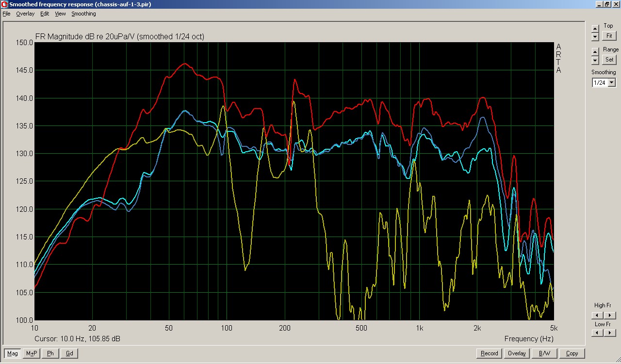Click the Top up arrow
Screen dimensions: 621x364
click(595, 29)
